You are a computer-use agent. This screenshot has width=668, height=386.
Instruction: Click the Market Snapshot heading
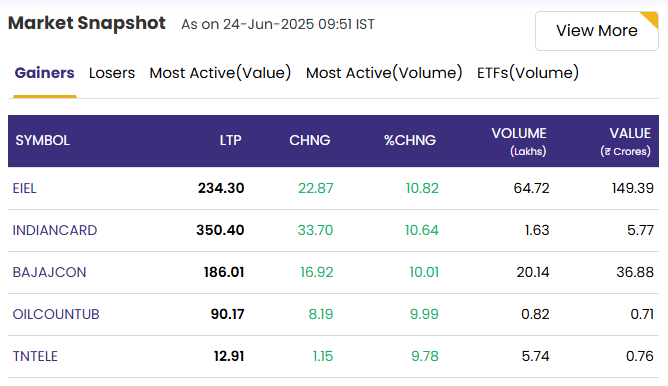pyautogui.click(x=86, y=23)
